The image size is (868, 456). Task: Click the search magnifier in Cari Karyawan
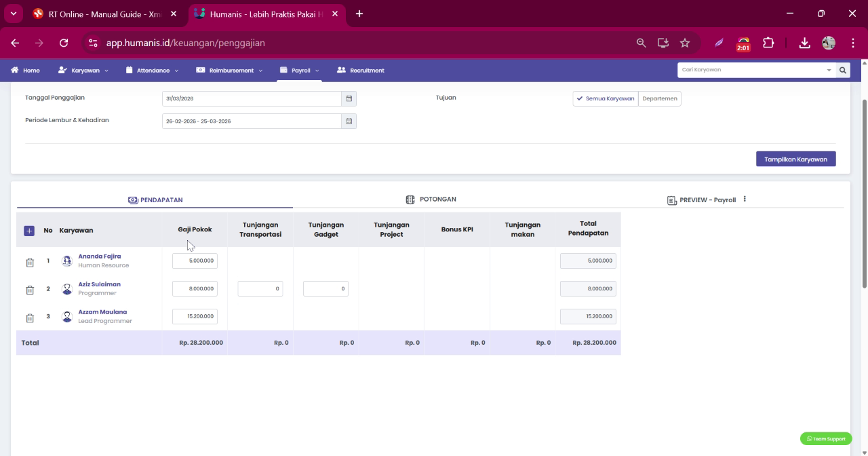[x=843, y=70]
